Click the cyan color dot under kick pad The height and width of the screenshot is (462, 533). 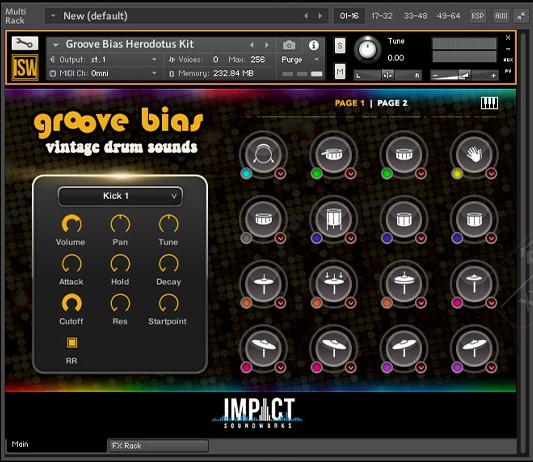tap(246, 174)
